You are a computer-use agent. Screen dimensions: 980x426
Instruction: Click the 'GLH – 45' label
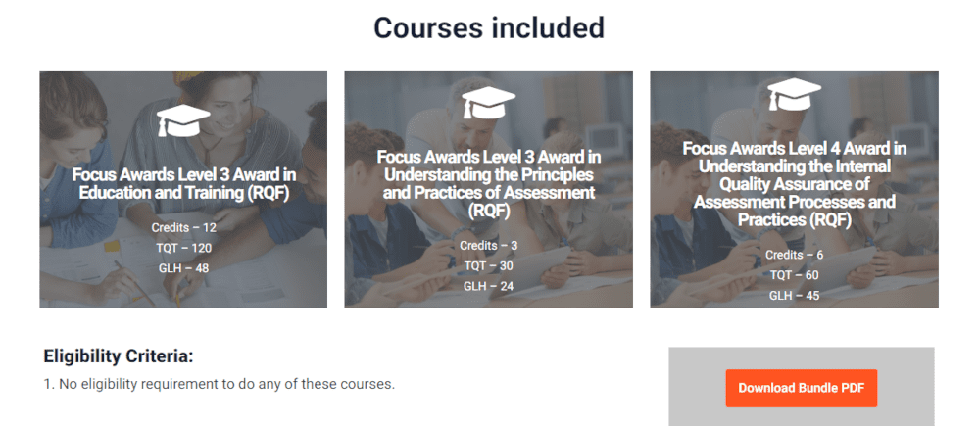(x=795, y=296)
